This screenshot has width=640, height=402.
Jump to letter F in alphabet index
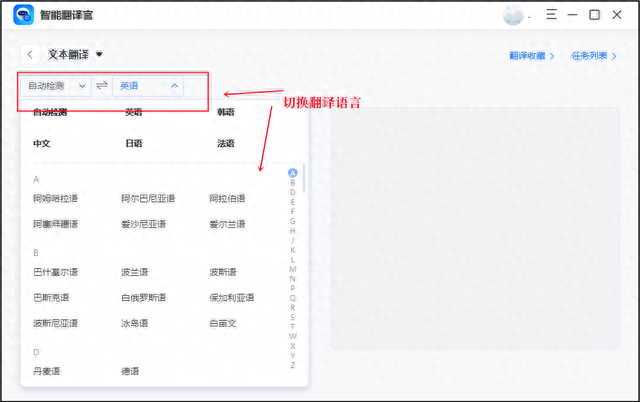pos(293,211)
